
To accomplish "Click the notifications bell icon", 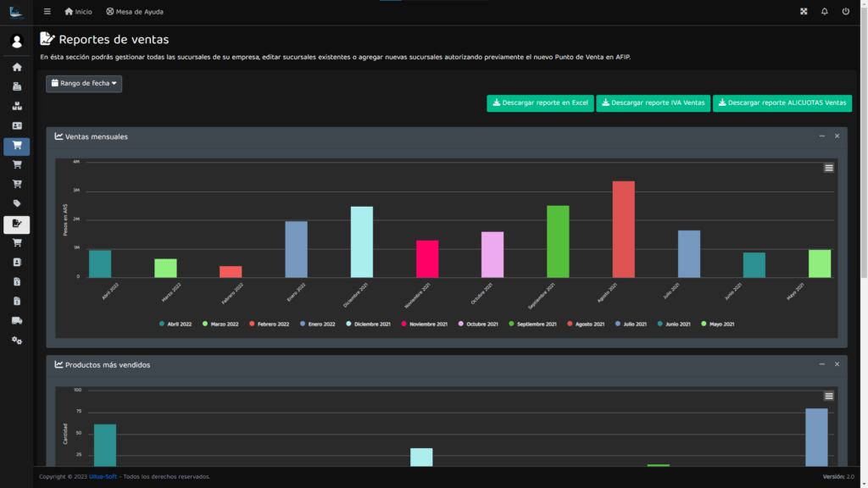I will 824,12.
